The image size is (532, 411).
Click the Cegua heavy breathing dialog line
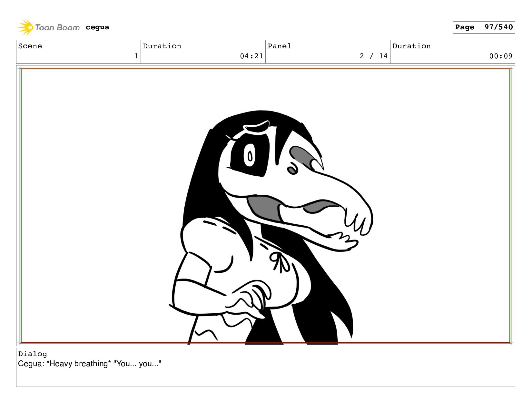coord(90,364)
